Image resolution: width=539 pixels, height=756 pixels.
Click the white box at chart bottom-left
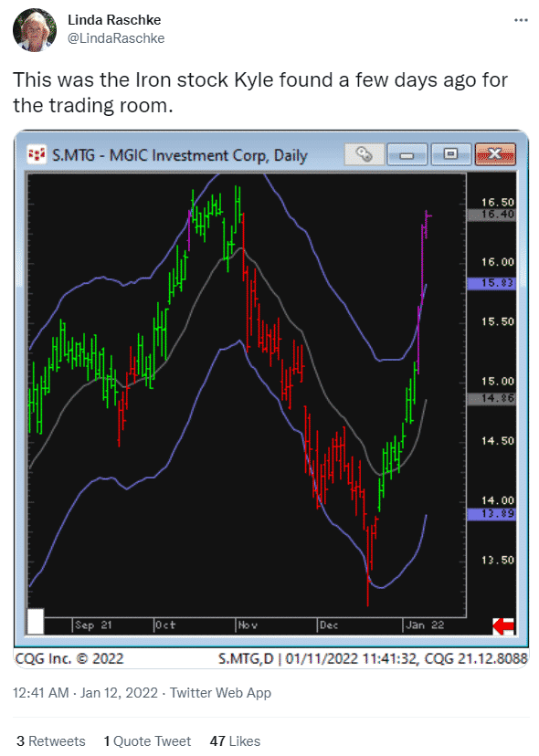[x=36, y=622]
